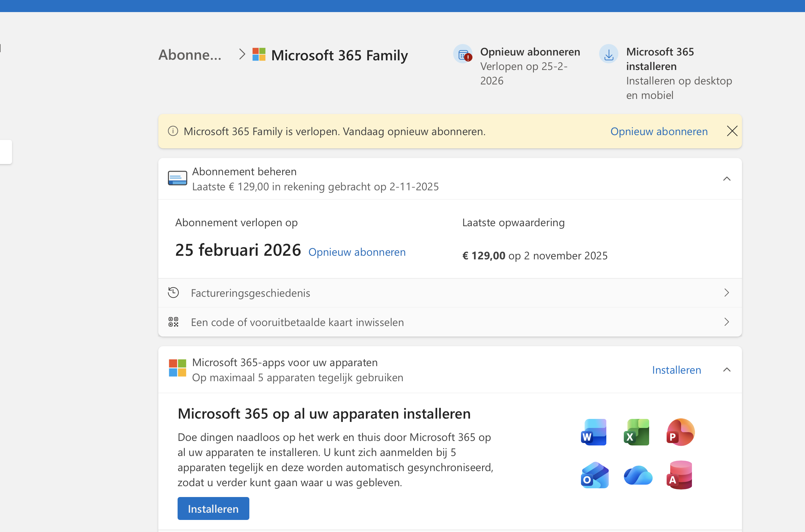Go back to Abonne... breadcrumb
The width and height of the screenshot is (805, 532).
(x=190, y=55)
